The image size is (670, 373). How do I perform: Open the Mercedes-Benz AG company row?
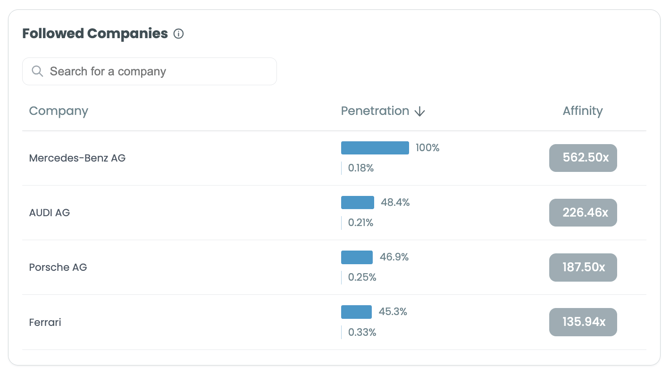pos(334,158)
